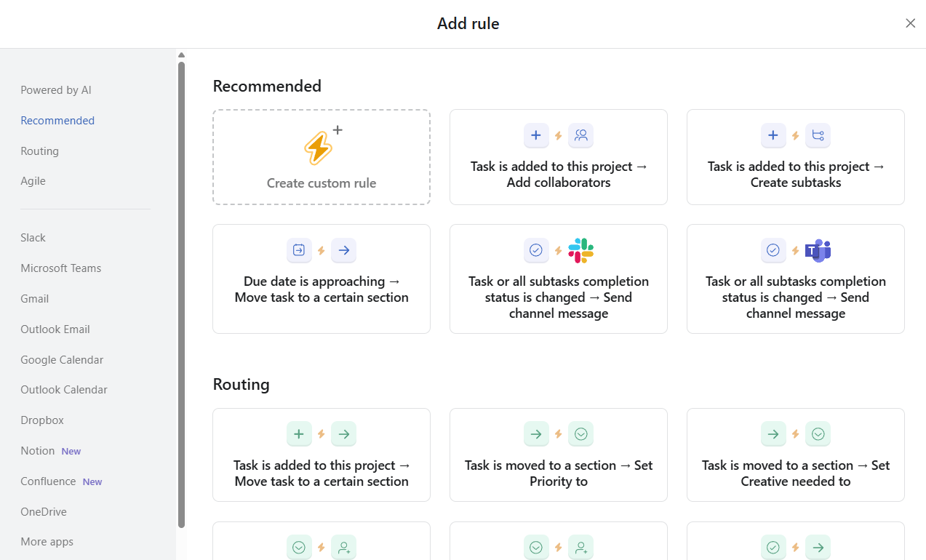Select Create custom rule
Viewport: 926px width, 560px height.
321,157
